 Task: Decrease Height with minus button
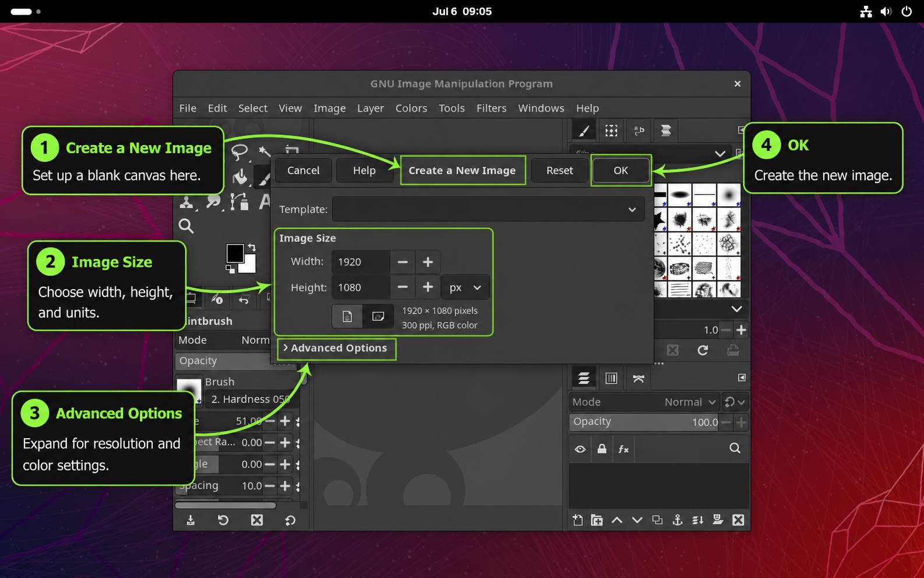pos(403,287)
